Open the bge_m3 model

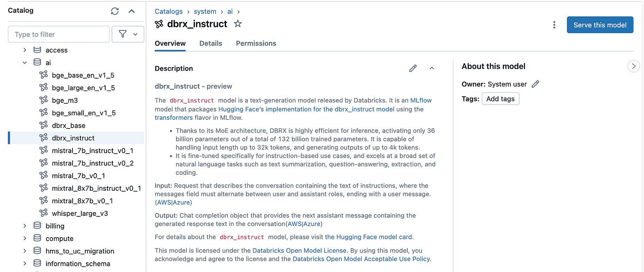[65, 100]
